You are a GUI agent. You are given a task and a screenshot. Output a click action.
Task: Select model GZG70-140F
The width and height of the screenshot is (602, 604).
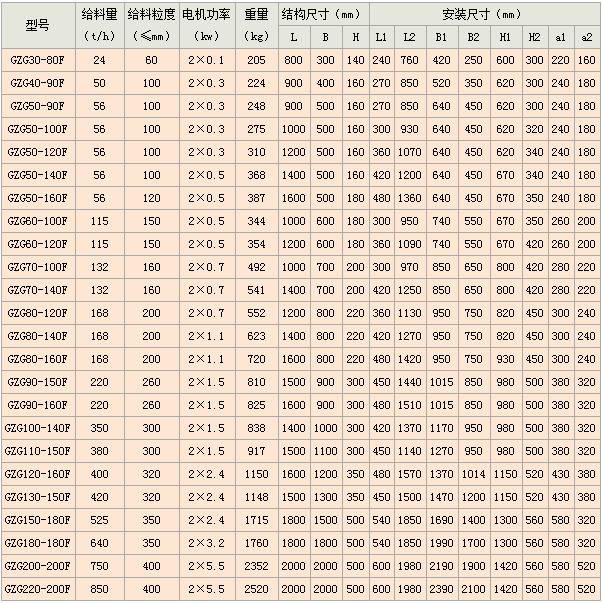click(38, 290)
